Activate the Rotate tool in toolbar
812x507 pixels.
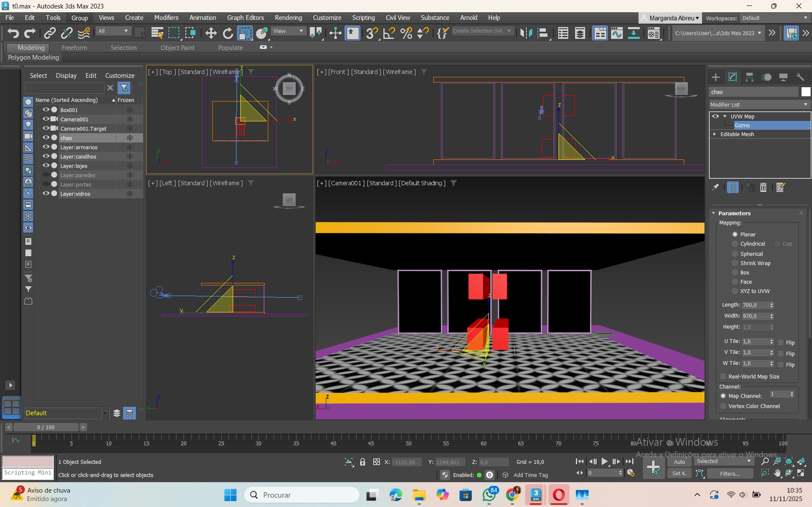tap(228, 33)
